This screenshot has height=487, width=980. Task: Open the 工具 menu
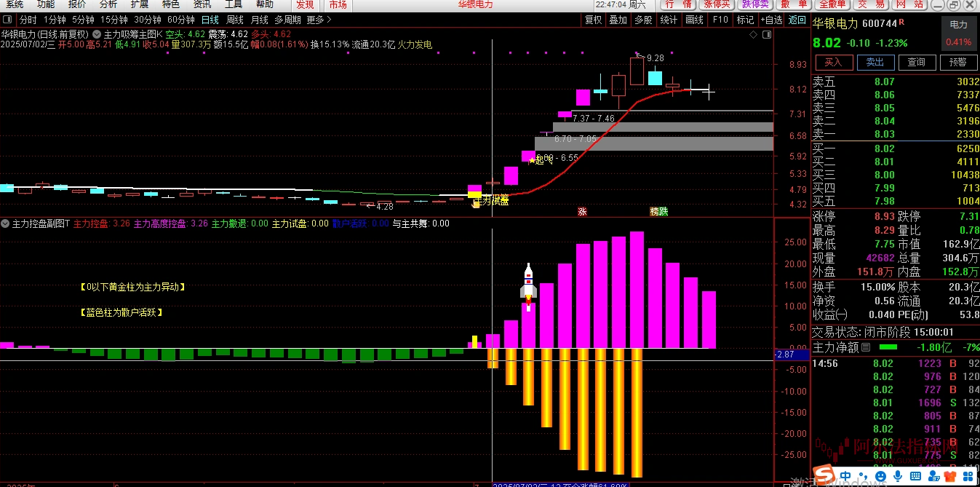tap(233, 4)
